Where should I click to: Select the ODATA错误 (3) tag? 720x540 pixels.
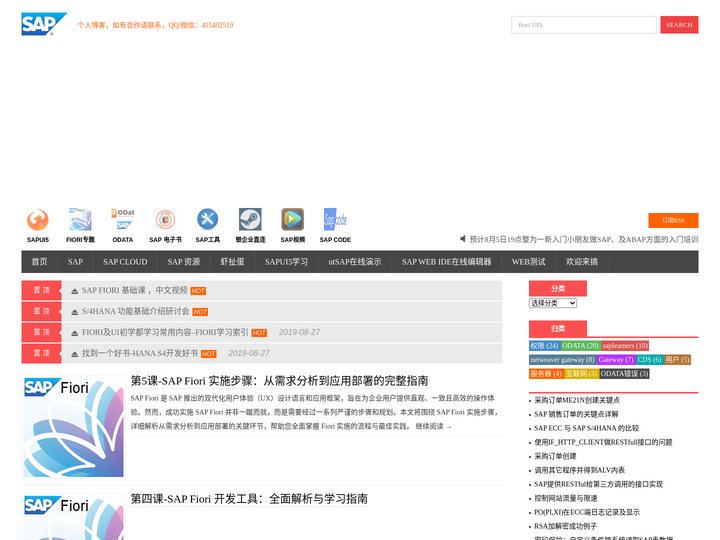pos(624,374)
